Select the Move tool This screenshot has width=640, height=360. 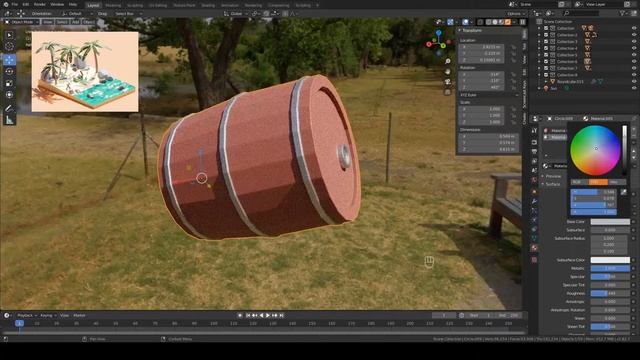(x=9, y=60)
